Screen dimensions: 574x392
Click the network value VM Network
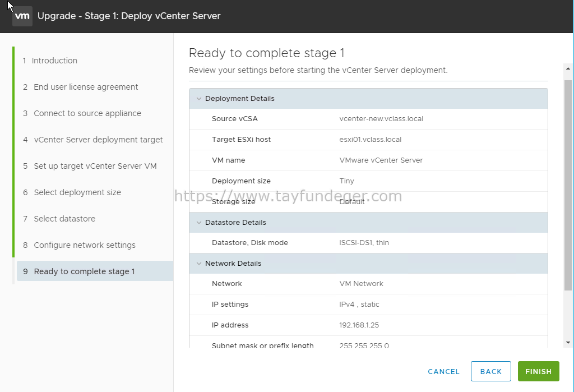coord(361,284)
